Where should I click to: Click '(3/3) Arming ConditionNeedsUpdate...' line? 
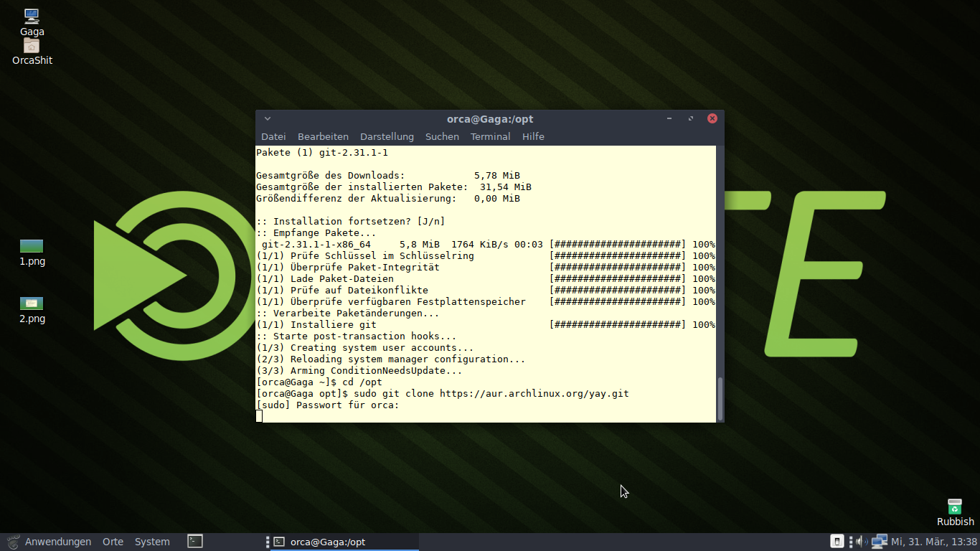pos(359,370)
